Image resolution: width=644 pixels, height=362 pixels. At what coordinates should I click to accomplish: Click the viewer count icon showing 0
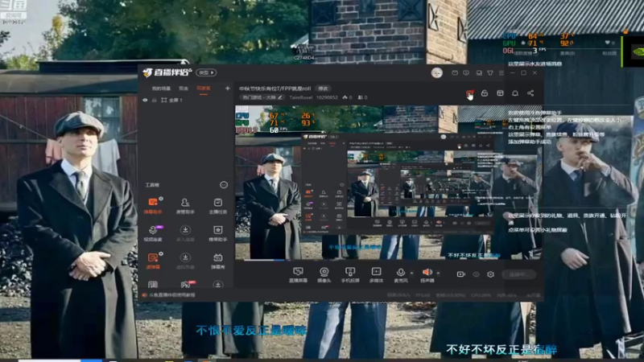point(362,97)
